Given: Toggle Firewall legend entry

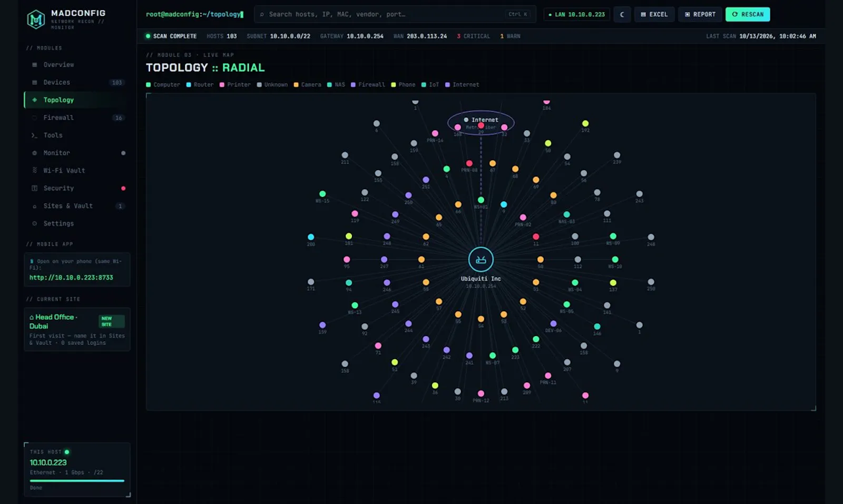Looking at the screenshot, I should [x=368, y=85].
